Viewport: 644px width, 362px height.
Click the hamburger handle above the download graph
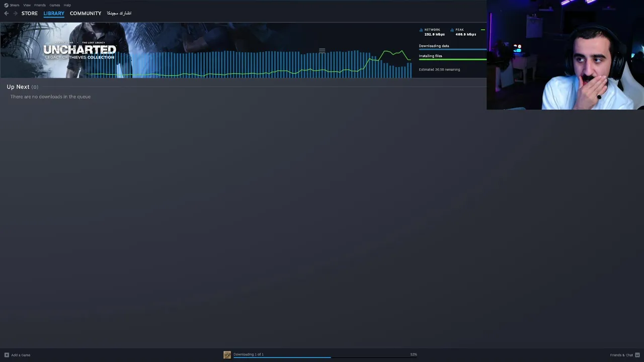[x=322, y=50]
